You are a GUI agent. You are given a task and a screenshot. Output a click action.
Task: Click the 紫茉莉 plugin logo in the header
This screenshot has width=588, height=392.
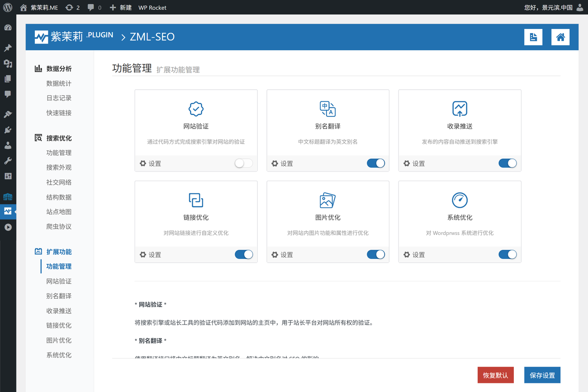[x=74, y=37]
